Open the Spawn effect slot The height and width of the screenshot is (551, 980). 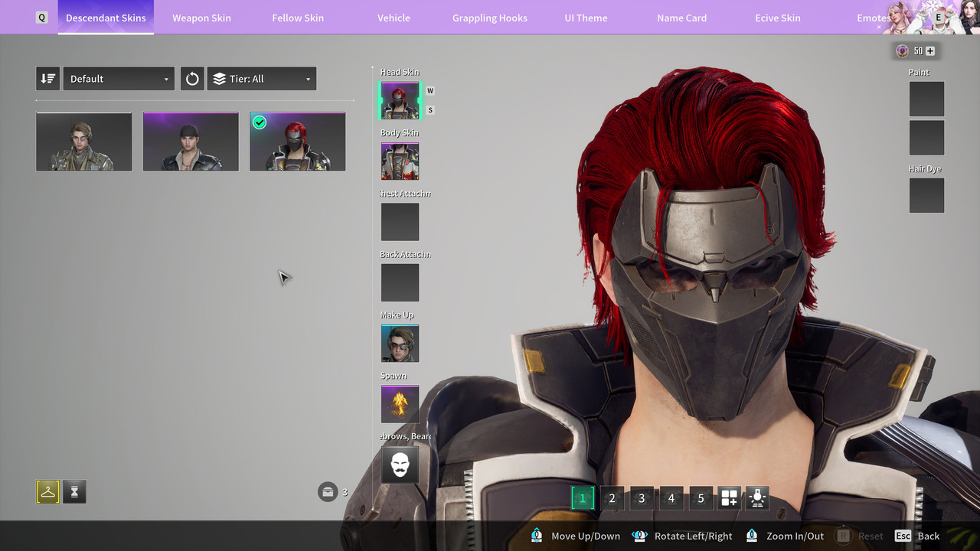(x=400, y=404)
